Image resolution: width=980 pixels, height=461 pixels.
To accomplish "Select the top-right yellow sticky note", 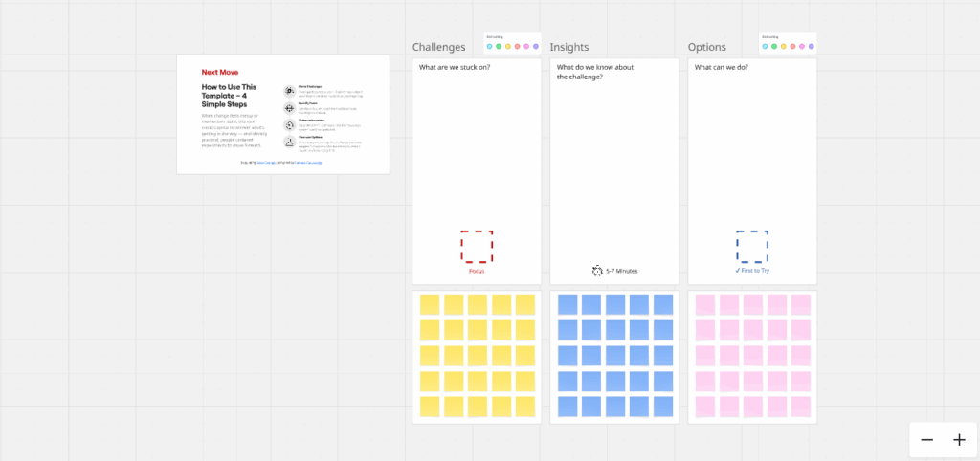I will (525, 304).
